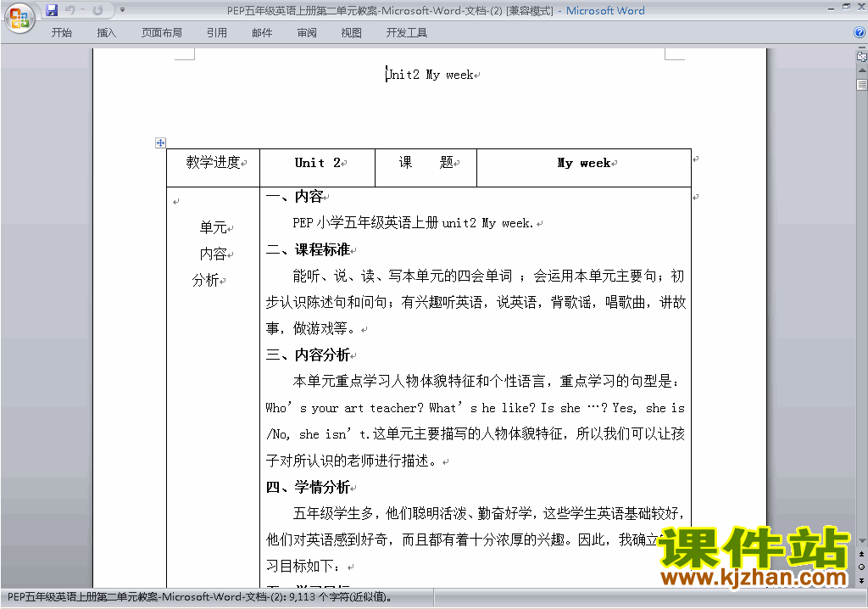Open the 开发工具 ribbon tab
This screenshot has width=868, height=609.
pos(406,33)
